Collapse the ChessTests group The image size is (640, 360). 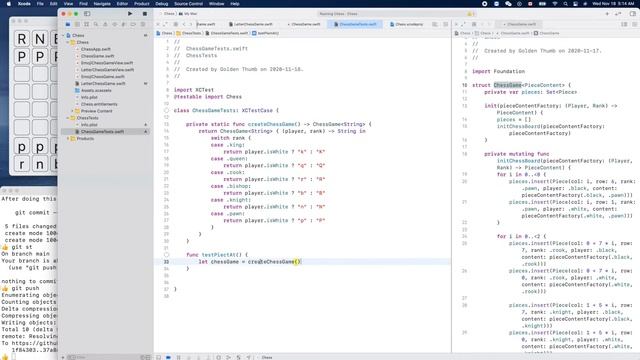click(x=68, y=118)
